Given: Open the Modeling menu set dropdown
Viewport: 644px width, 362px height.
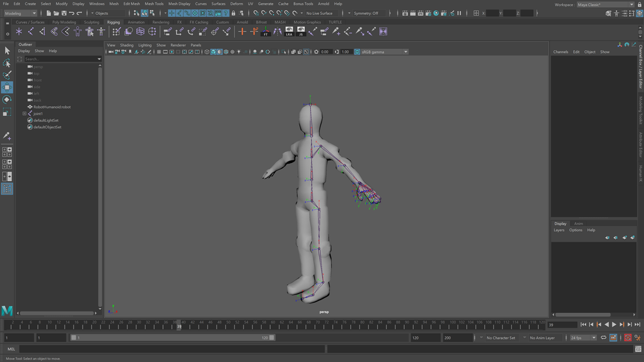Looking at the screenshot, I should point(21,13).
